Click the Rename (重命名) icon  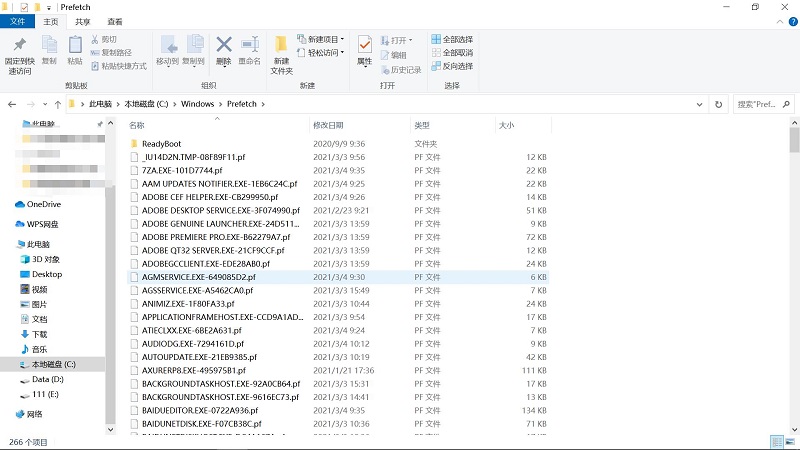pyautogui.click(x=249, y=49)
